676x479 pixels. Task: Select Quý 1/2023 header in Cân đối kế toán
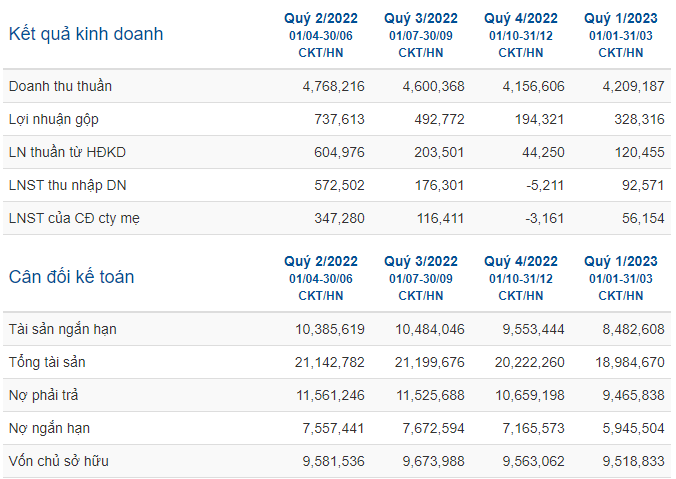point(621,261)
